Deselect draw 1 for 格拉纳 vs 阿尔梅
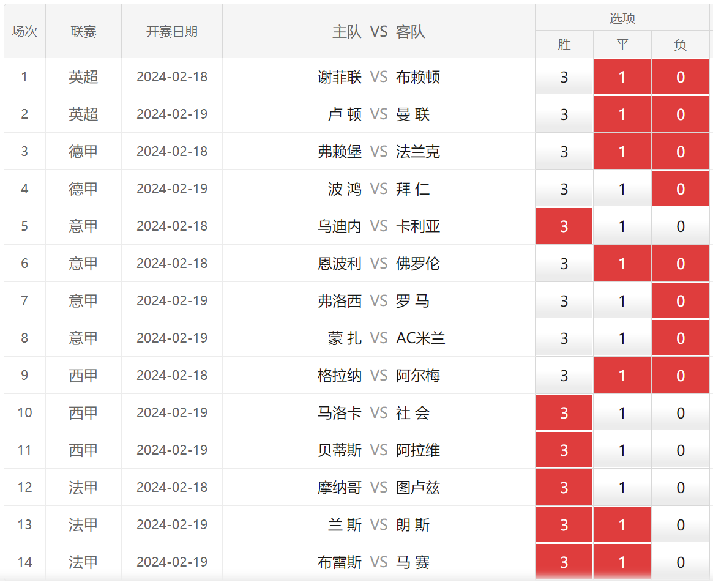This screenshot has width=713, height=588. tap(622, 375)
